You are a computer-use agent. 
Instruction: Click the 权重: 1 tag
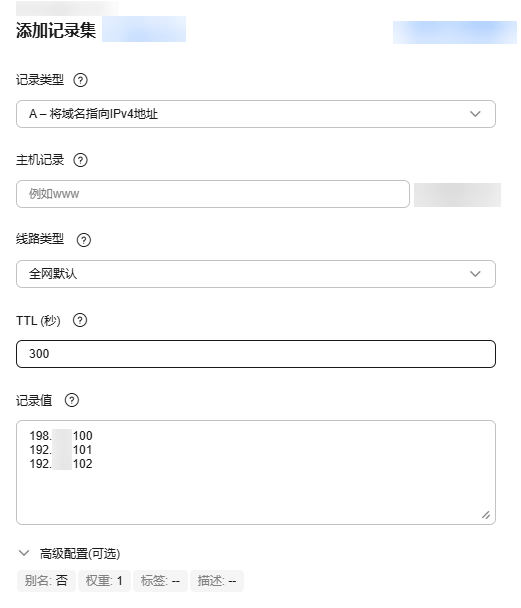(x=104, y=581)
